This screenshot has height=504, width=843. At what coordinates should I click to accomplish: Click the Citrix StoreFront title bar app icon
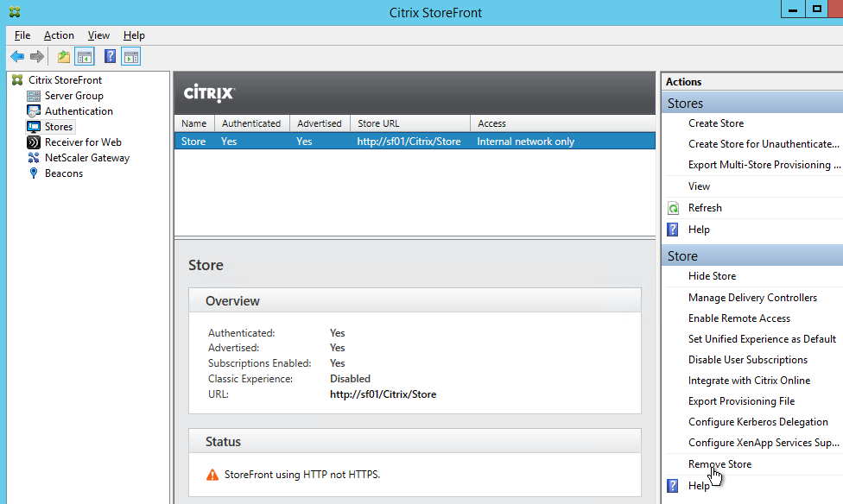coord(15,12)
